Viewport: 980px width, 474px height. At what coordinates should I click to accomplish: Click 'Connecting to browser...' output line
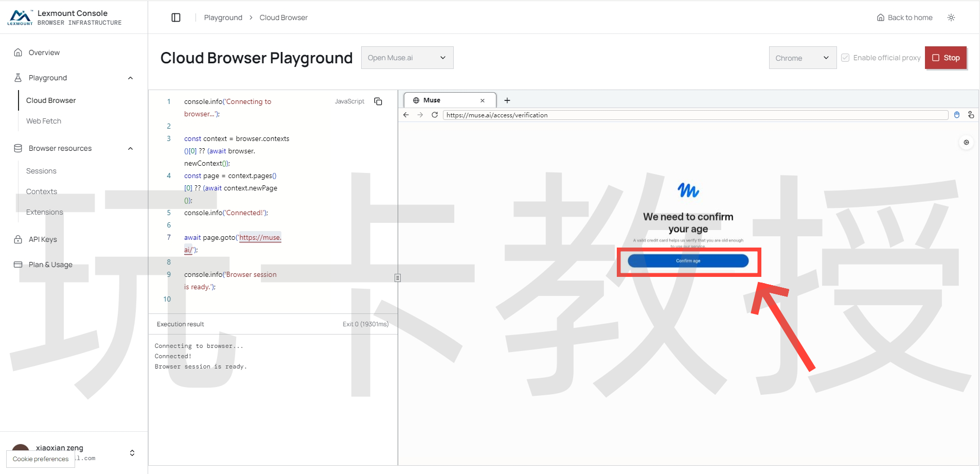pyautogui.click(x=199, y=346)
